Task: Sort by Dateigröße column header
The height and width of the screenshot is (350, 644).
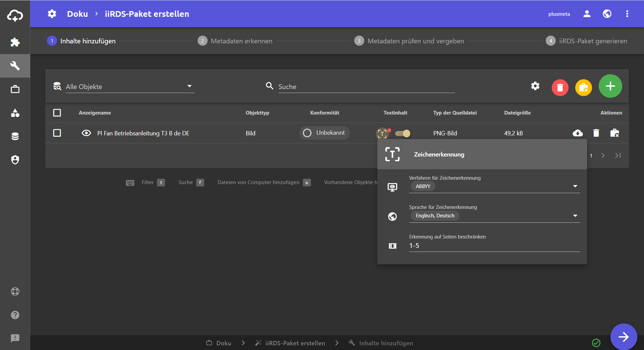Action: pyautogui.click(x=517, y=113)
